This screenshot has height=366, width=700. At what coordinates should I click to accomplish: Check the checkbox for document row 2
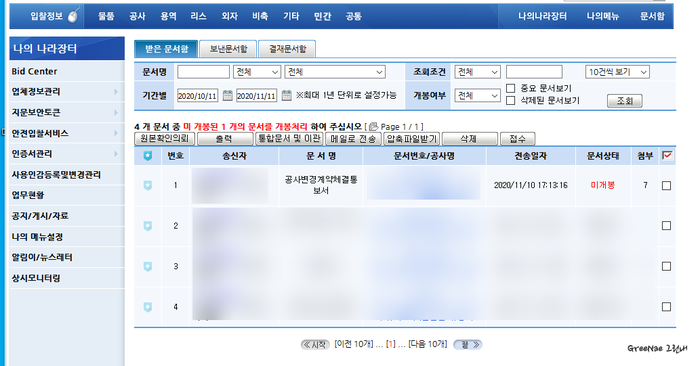coord(667,226)
